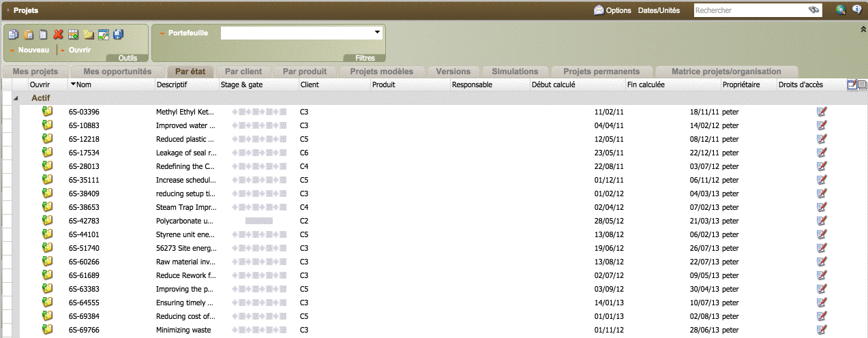Image resolution: width=868 pixels, height=338 pixels.
Task: Click the Dates/Unités link
Action: coord(659,11)
